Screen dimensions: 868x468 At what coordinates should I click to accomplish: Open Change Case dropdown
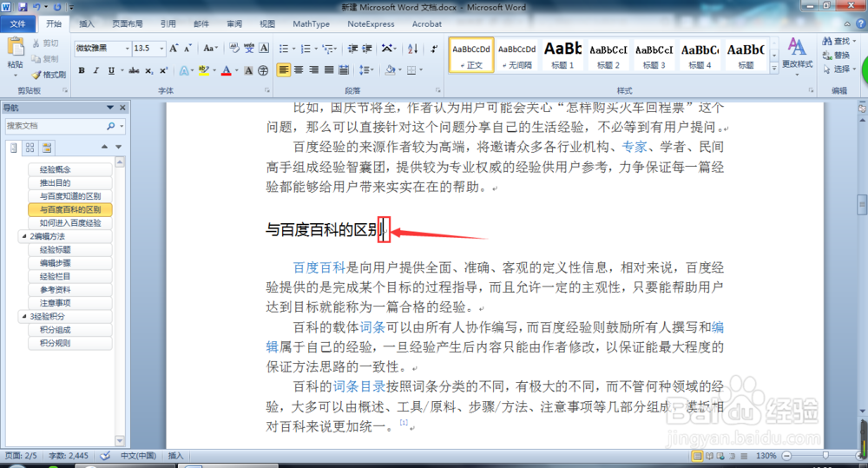pos(210,48)
